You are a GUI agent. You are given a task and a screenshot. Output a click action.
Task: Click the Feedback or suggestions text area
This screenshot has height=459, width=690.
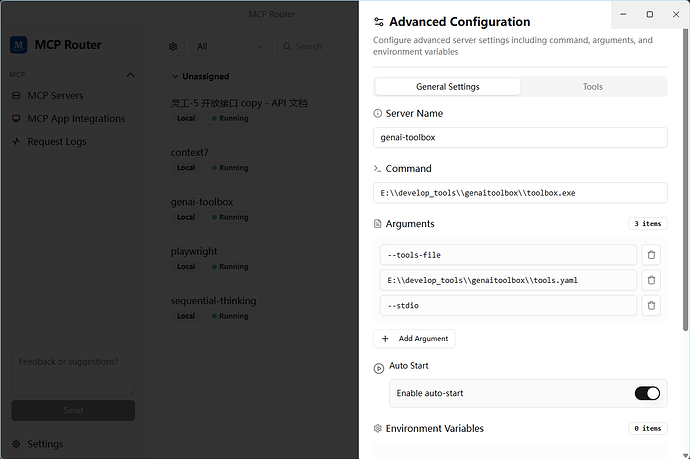click(73, 373)
